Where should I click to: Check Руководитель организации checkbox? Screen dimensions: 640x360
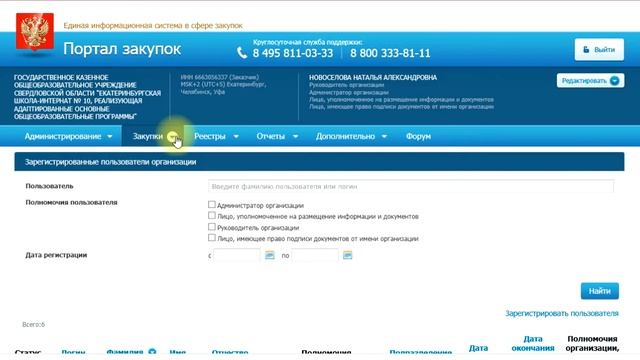point(211,227)
